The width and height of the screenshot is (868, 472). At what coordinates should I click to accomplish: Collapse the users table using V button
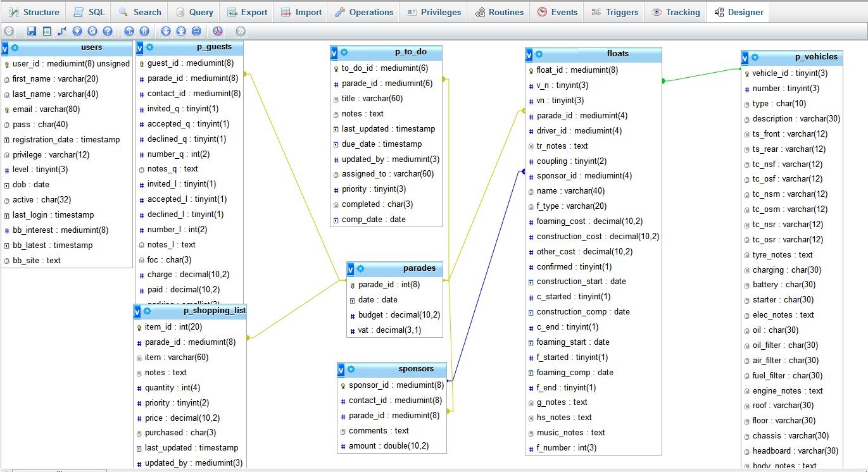[x=5, y=47]
